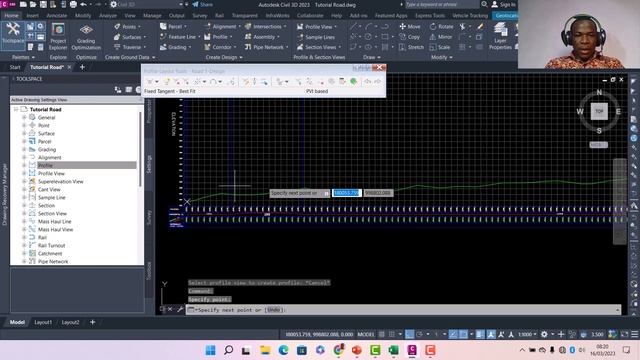The height and width of the screenshot is (360, 640).
Task: Open PowerPoint from the taskbar
Action: (x=356, y=350)
